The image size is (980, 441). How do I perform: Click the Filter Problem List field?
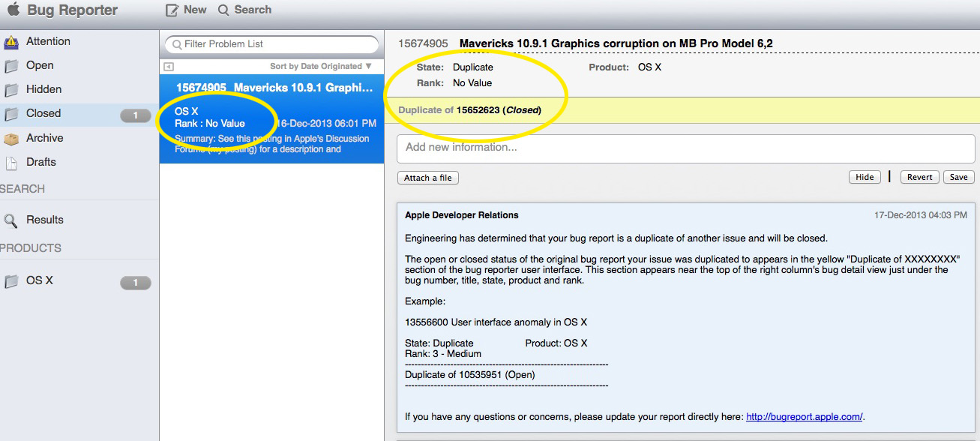point(271,44)
